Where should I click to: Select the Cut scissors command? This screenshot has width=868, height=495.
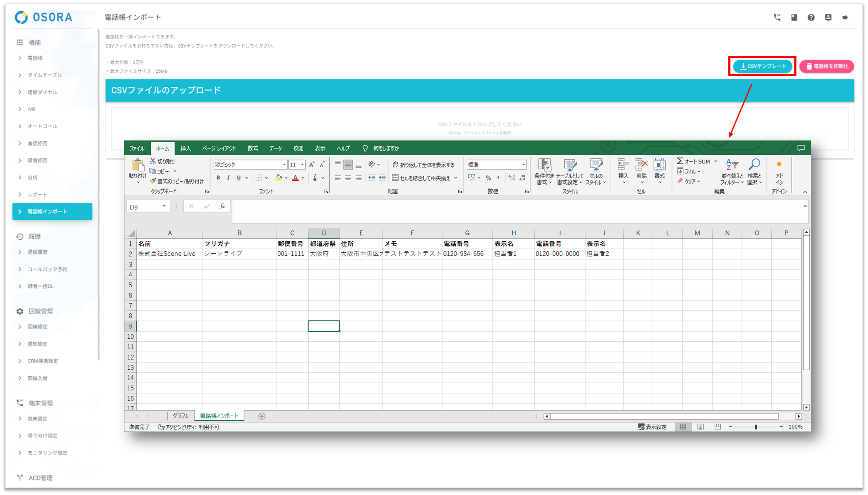[162, 161]
